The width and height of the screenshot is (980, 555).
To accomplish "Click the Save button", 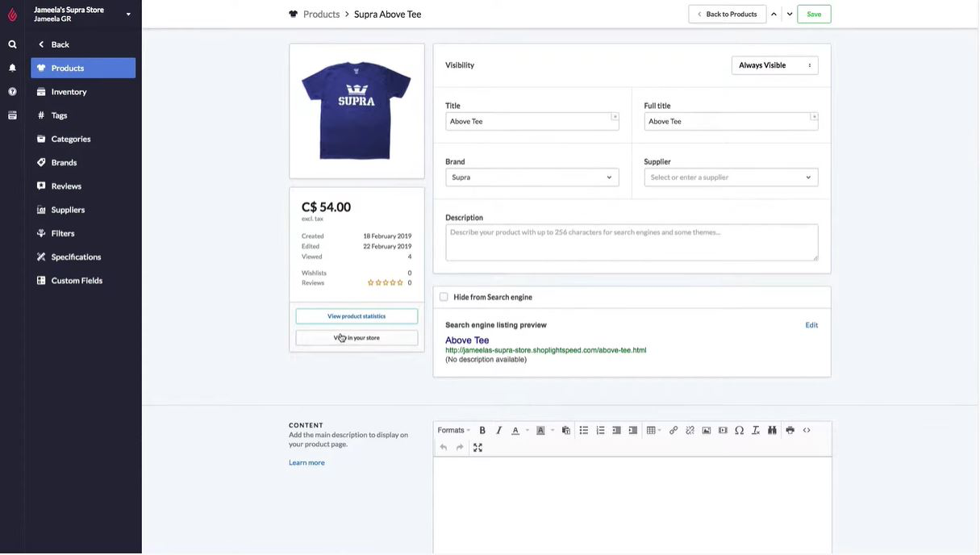I will pos(814,13).
